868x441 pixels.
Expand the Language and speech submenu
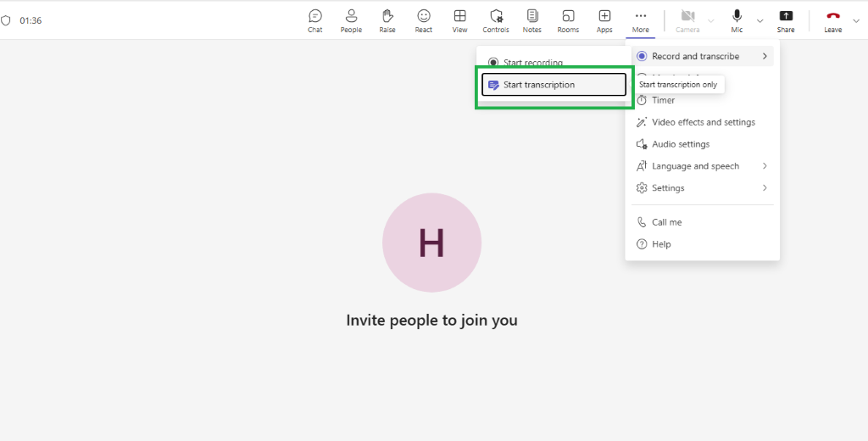[702, 166]
